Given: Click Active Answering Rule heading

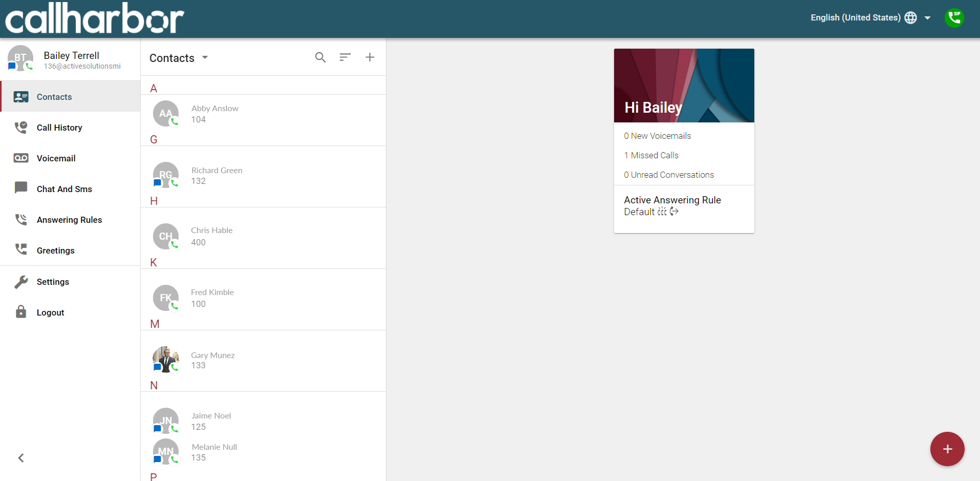Looking at the screenshot, I should tap(672, 200).
